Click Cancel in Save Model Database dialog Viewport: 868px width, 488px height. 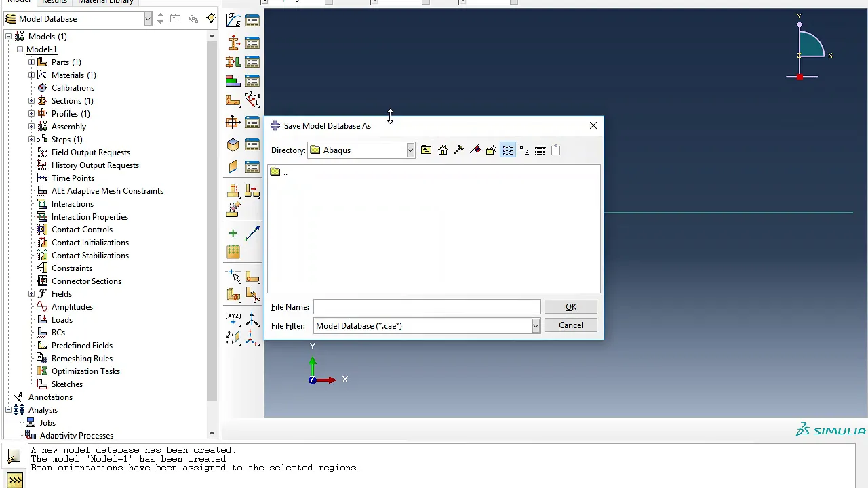(571, 325)
